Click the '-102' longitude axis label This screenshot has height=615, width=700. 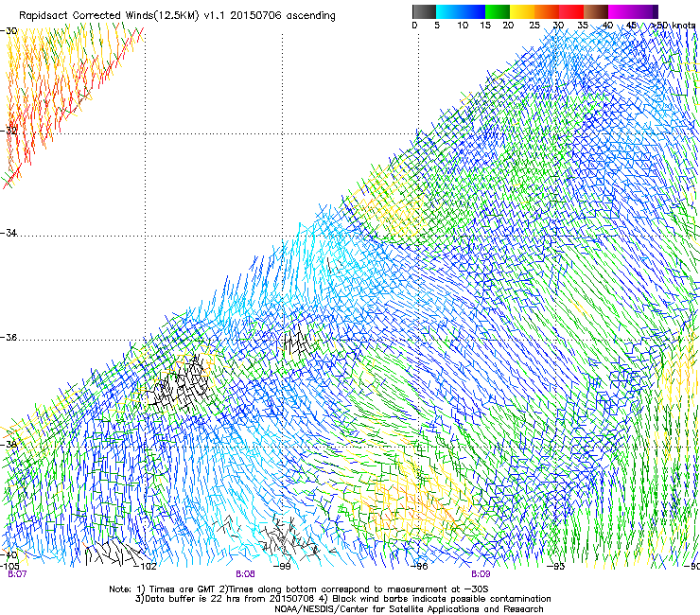[x=145, y=566]
